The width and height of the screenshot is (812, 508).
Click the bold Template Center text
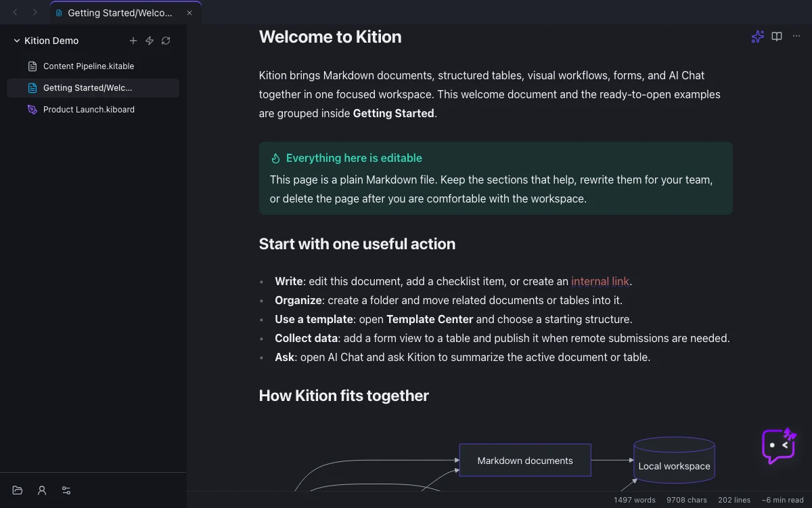point(430,319)
